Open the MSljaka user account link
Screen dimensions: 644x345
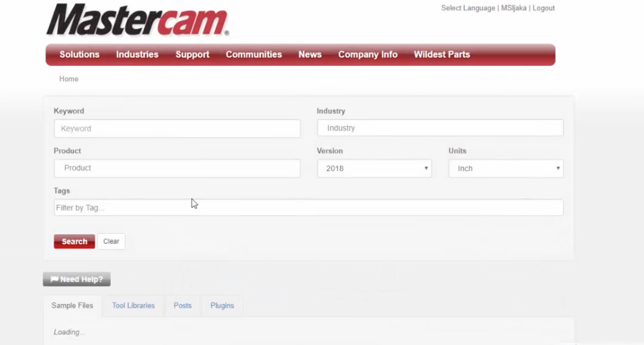[x=514, y=8]
